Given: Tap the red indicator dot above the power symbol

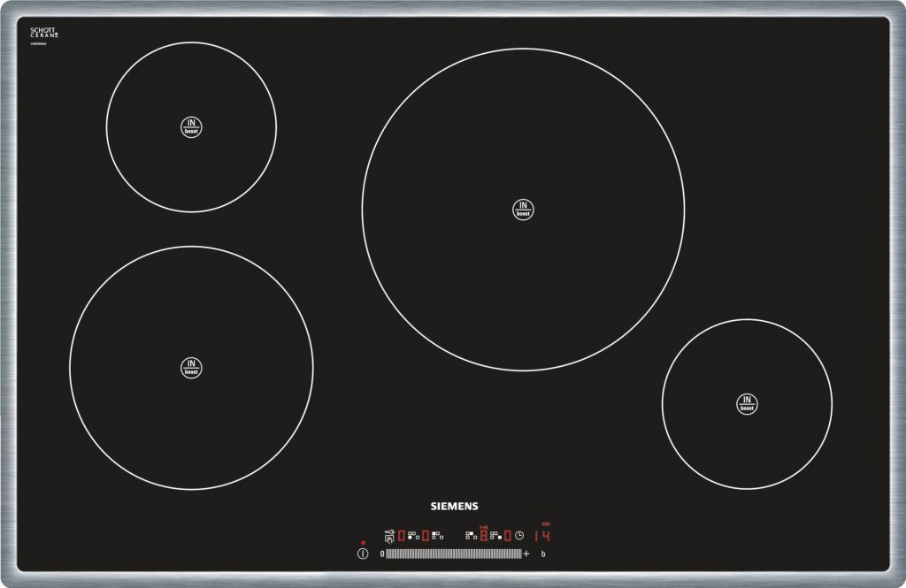Looking at the screenshot, I should click(363, 543).
